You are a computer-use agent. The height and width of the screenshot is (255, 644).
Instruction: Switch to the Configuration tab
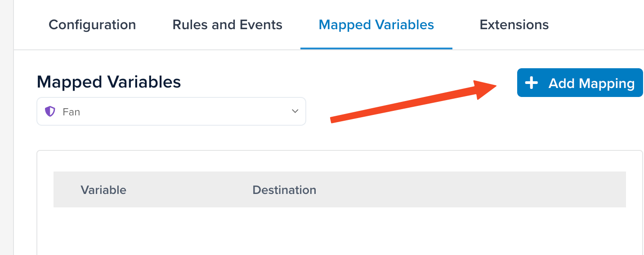click(x=92, y=25)
